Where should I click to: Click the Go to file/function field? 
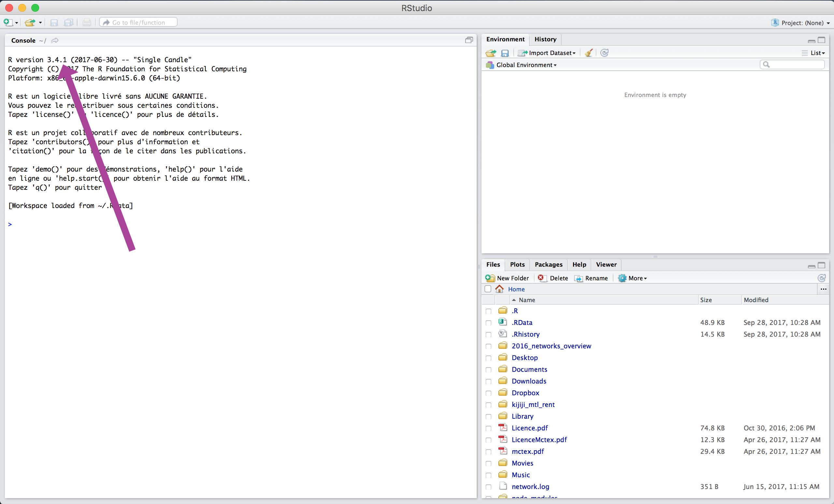pyautogui.click(x=138, y=22)
